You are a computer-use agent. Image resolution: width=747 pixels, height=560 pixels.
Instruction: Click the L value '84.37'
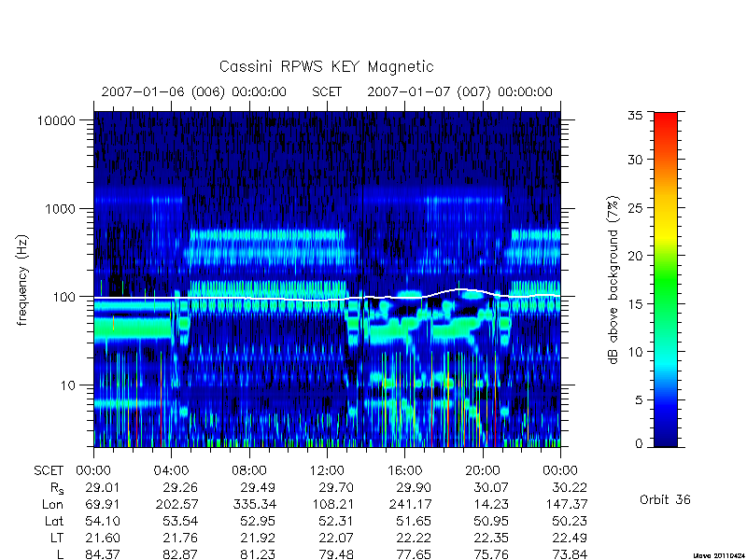coord(103,554)
